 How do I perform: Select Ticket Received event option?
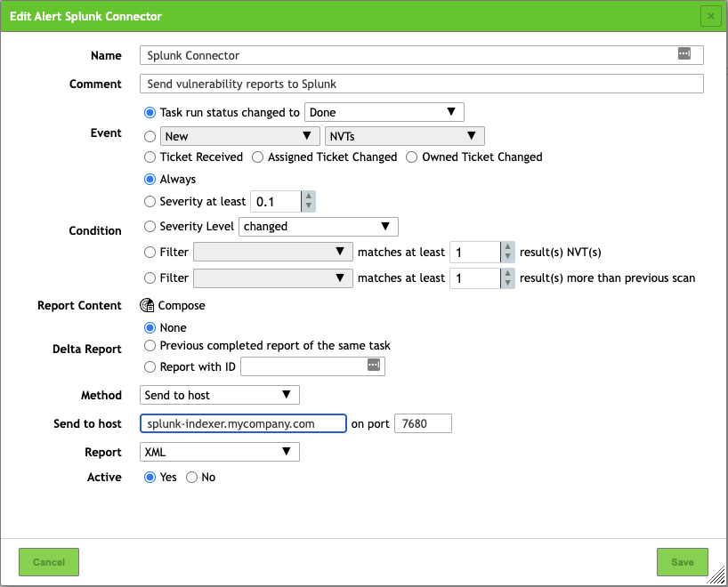pos(150,157)
